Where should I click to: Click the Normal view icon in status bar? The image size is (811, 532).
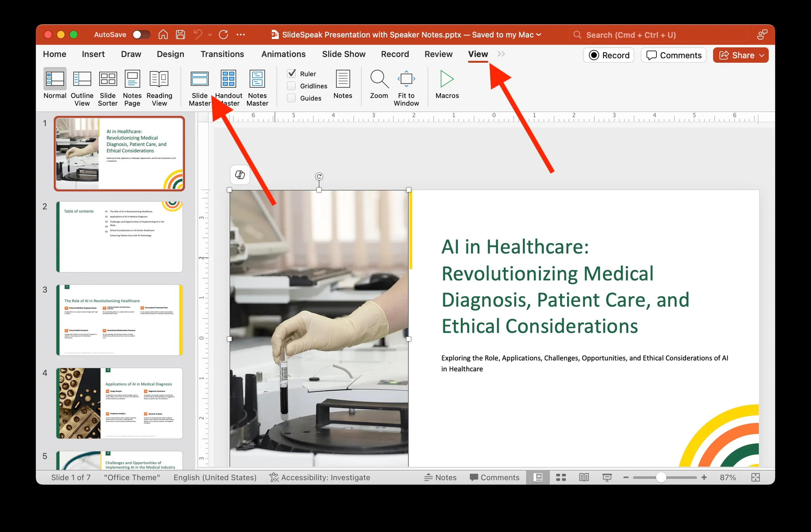[x=538, y=477]
